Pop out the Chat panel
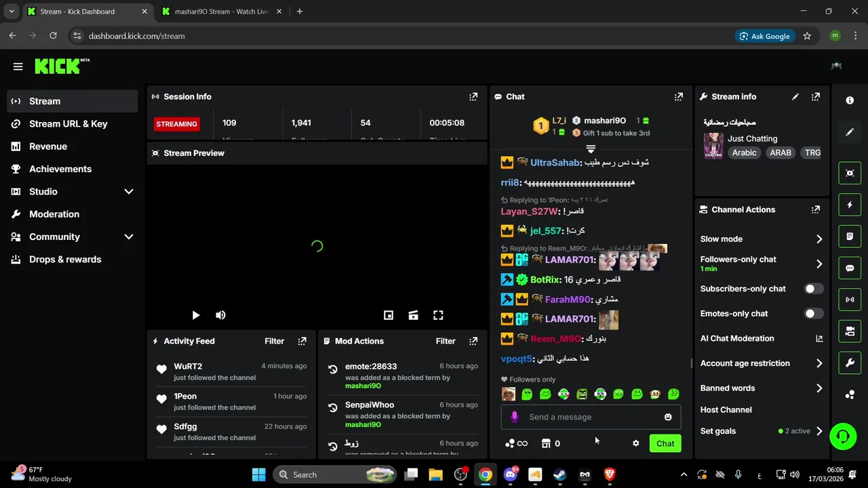Viewport: 868px width, 488px height. (x=678, y=97)
